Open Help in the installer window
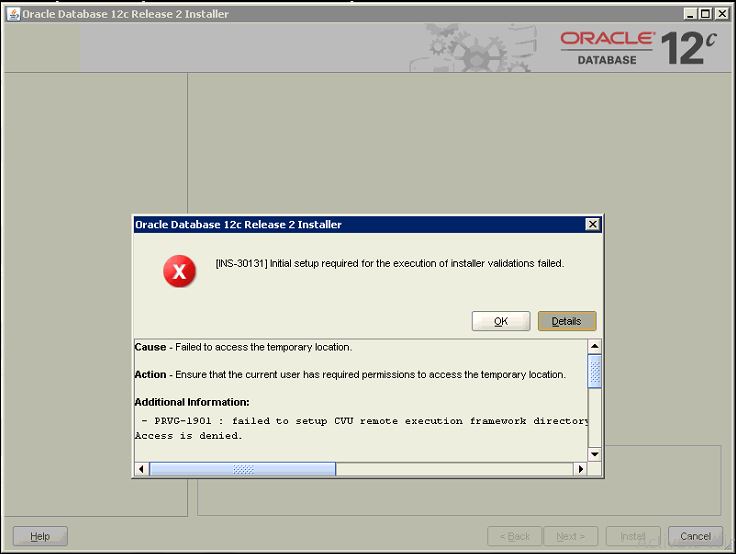Screen dimensions: 736x554 point(40,536)
